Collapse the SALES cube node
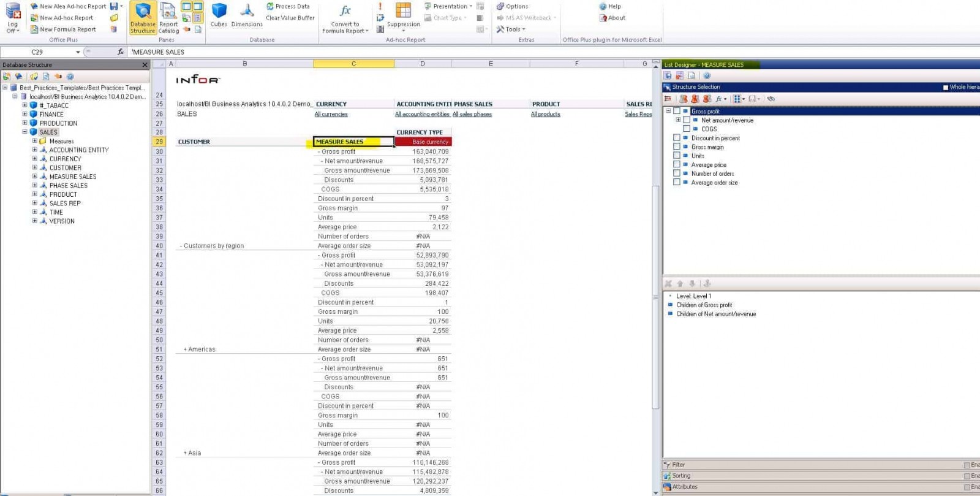980x496 pixels. (x=24, y=132)
